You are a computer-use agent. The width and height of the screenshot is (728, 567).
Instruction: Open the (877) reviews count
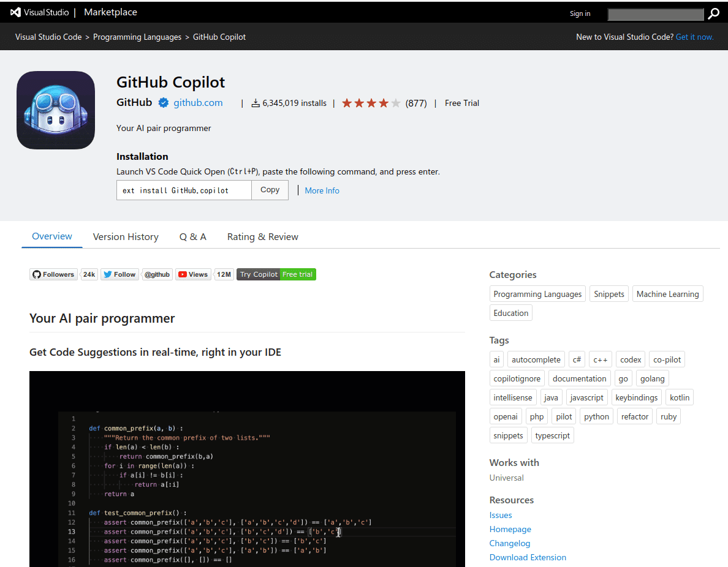click(416, 103)
